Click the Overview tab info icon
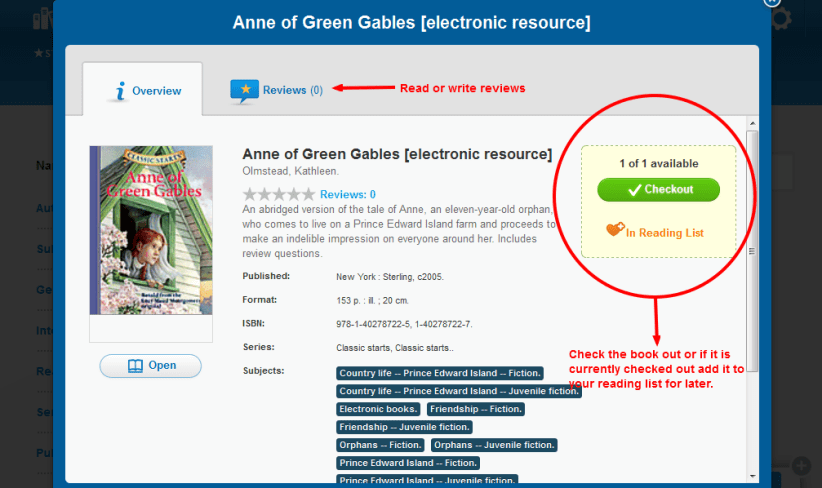 120,91
